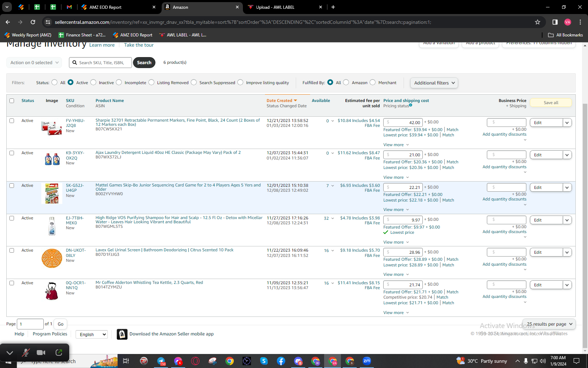Click Take the tour link
This screenshot has width=588, height=368.
click(x=139, y=45)
